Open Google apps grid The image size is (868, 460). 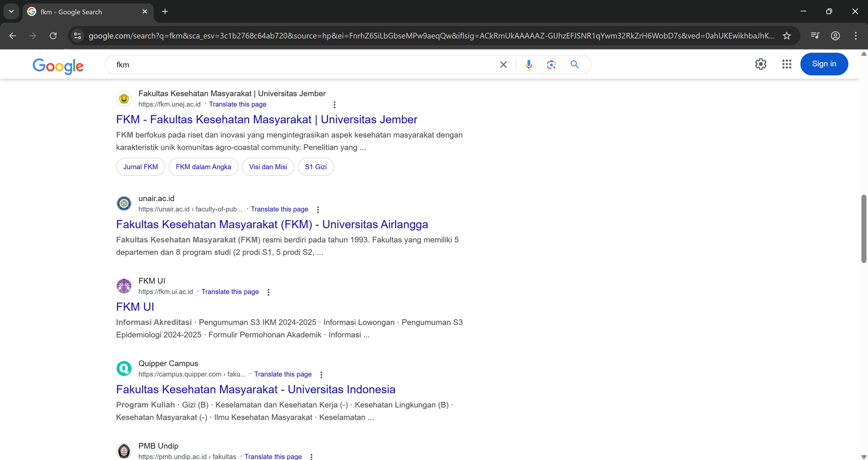787,64
